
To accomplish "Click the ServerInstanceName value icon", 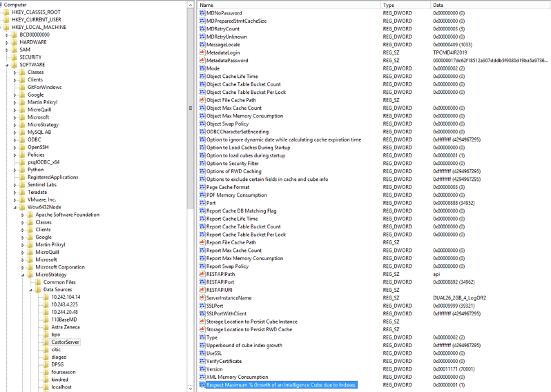I will click(202, 297).
